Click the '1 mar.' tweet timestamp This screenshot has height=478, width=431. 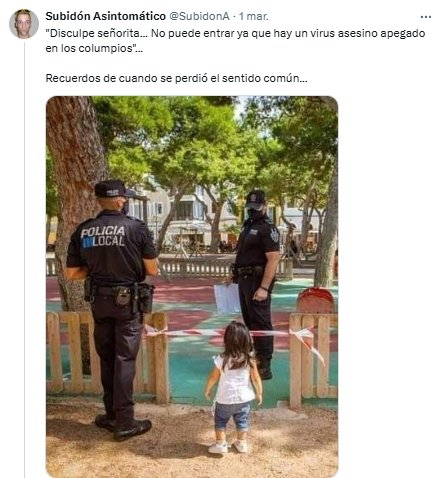click(x=254, y=16)
